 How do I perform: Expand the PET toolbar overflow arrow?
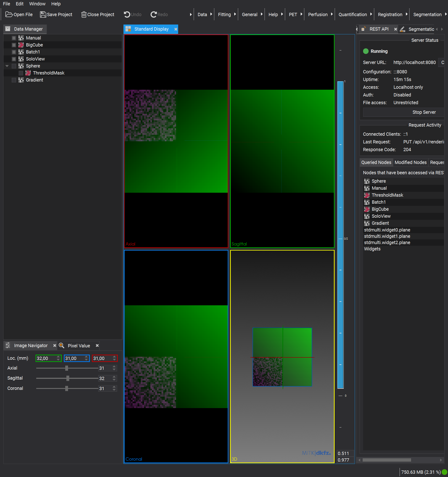301,14
